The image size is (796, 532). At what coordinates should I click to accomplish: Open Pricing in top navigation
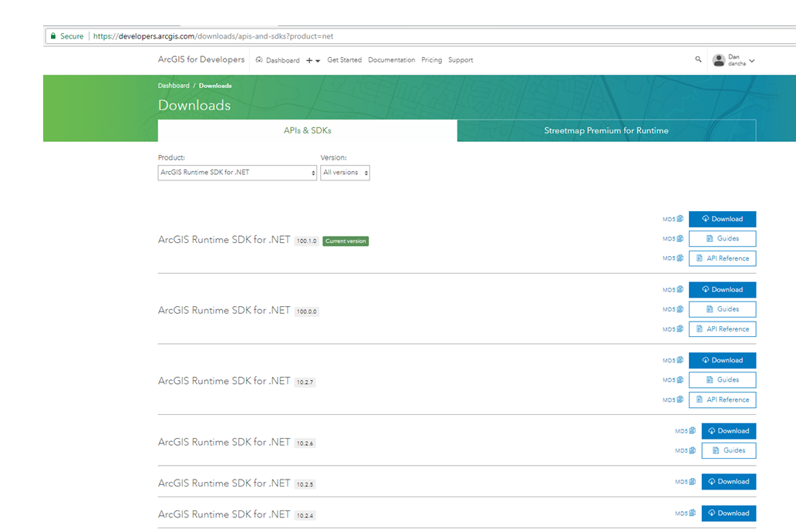coord(431,60)
